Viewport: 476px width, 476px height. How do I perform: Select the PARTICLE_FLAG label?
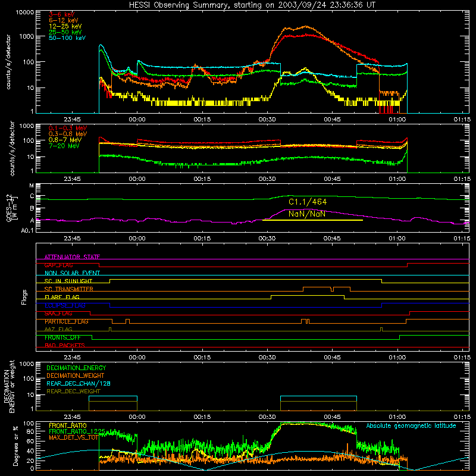[x=67, y=321]
